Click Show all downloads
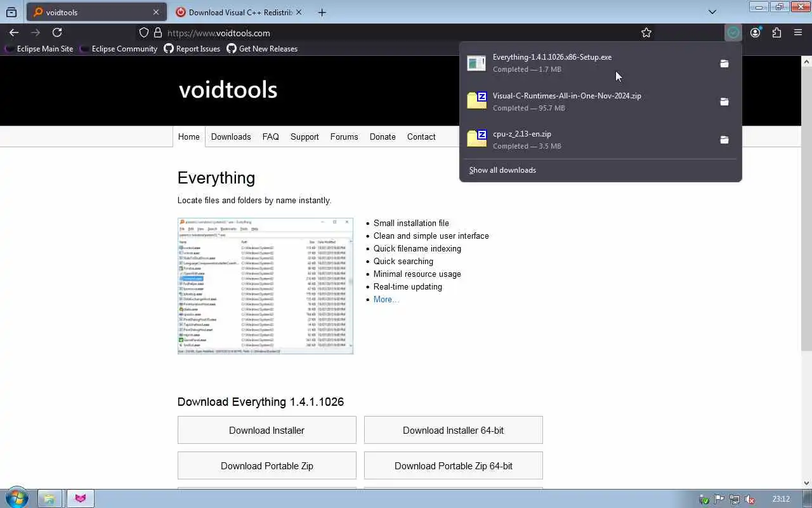 pyautogui.click(x=502, y=170)
